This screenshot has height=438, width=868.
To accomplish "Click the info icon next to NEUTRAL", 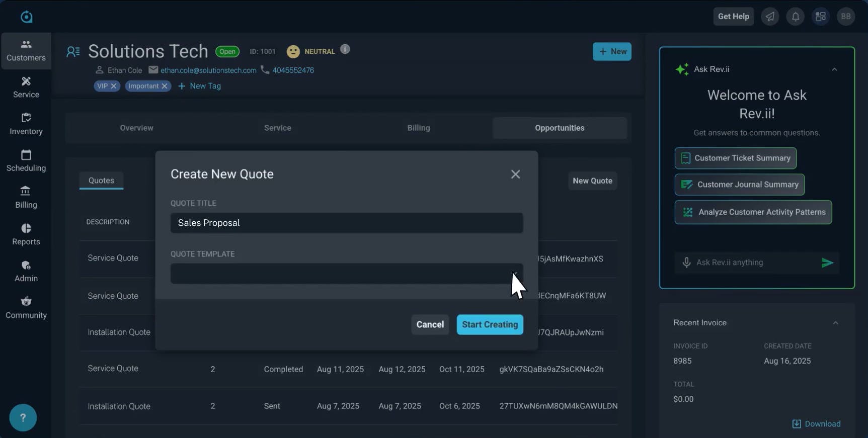I will point(345,49).
